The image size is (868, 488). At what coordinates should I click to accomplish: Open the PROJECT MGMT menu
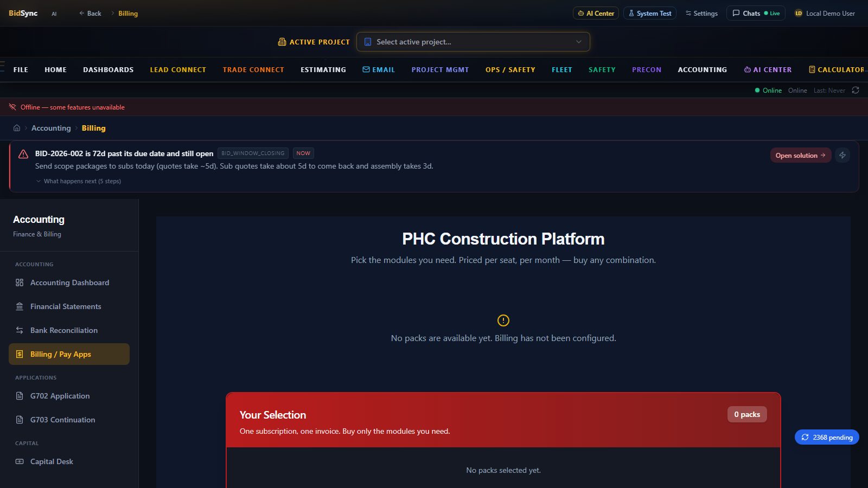coord(440,69)
